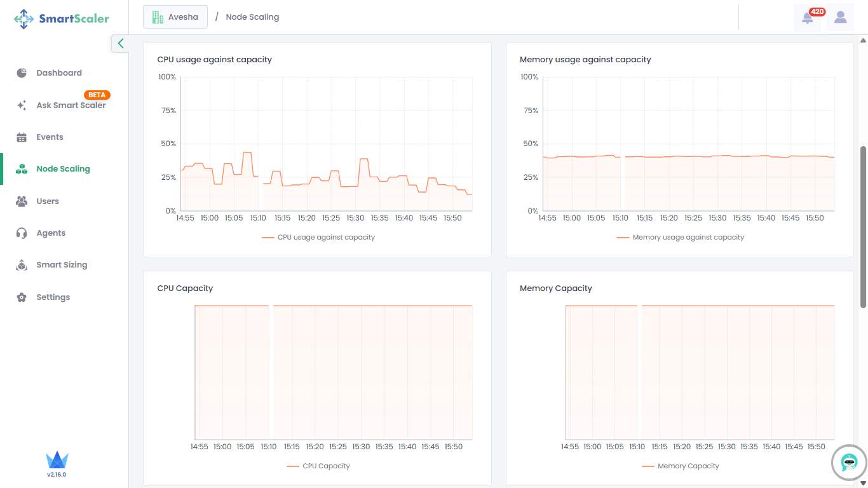This screenshot has height=488, width=868.
Task: Collapse the sidebar with chevron arrow
Action: click(x=120, y=43)
